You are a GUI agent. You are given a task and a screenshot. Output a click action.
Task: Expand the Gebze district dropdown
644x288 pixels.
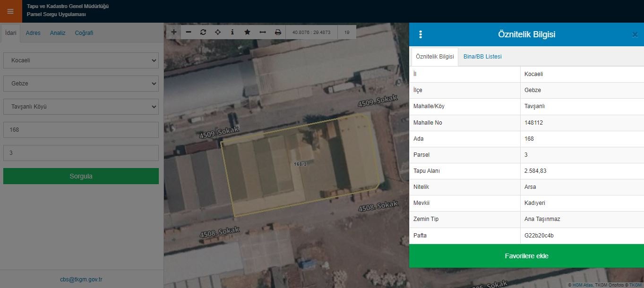81,84
